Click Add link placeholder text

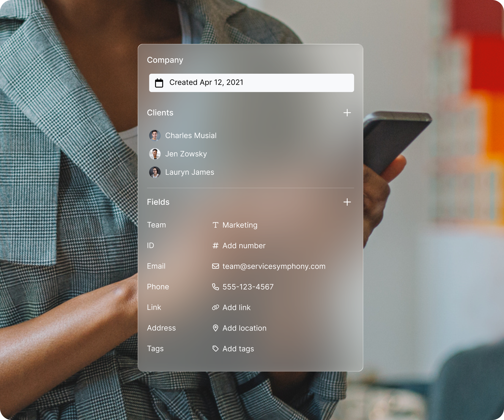click(236, 307)
